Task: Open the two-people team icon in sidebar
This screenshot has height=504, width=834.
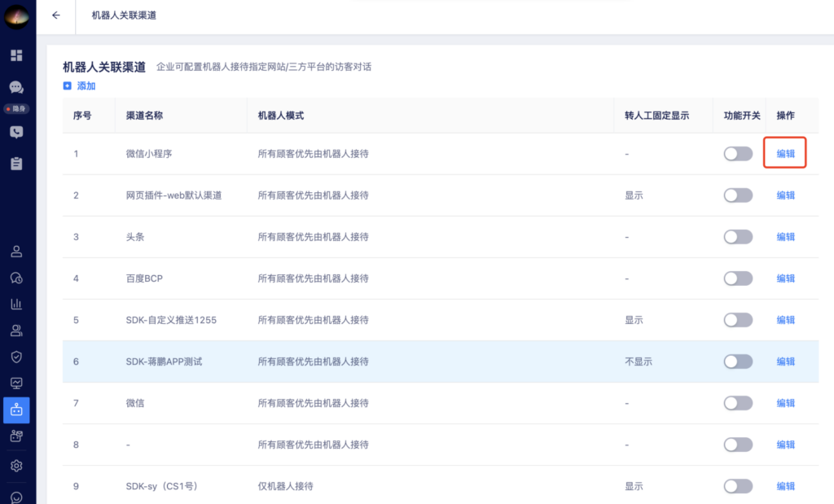Action: tap(16, 331)
